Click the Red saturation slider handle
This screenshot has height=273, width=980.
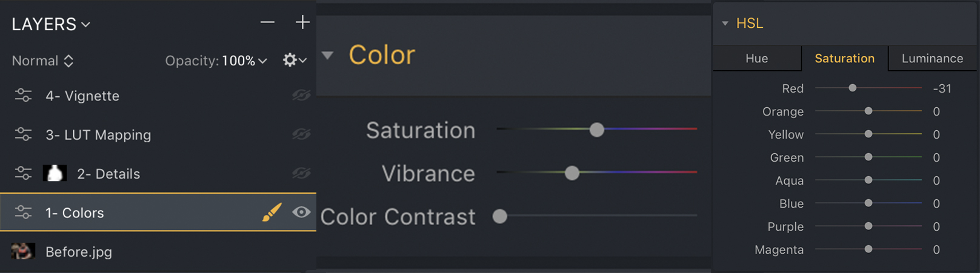coord(852,88)
